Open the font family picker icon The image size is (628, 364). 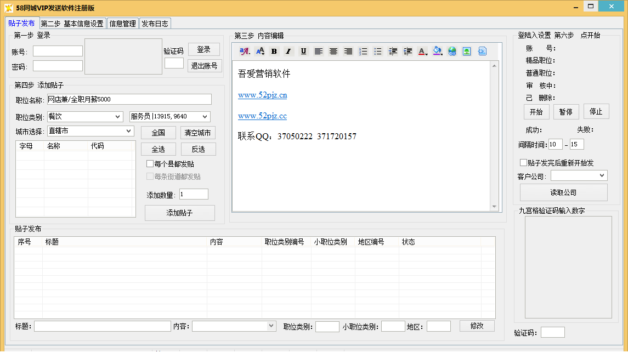click(x=244, y=52)
